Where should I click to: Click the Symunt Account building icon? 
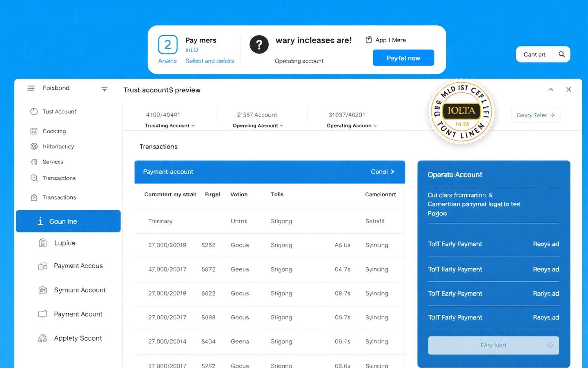[x=42, y=290]
